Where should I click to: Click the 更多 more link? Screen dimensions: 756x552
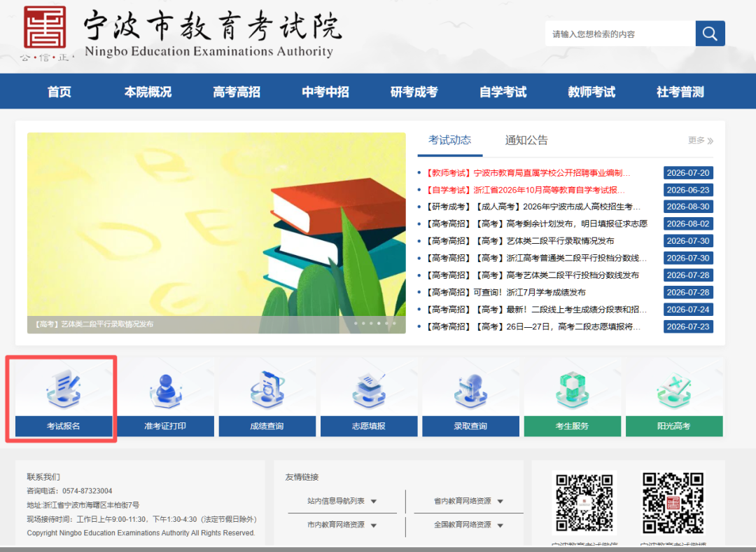click(701, 140)
